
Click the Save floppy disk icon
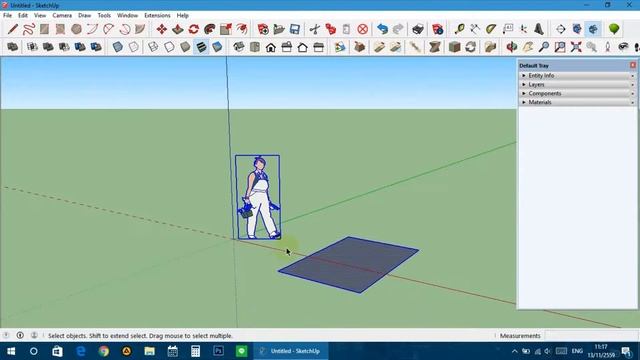point(295,29)
